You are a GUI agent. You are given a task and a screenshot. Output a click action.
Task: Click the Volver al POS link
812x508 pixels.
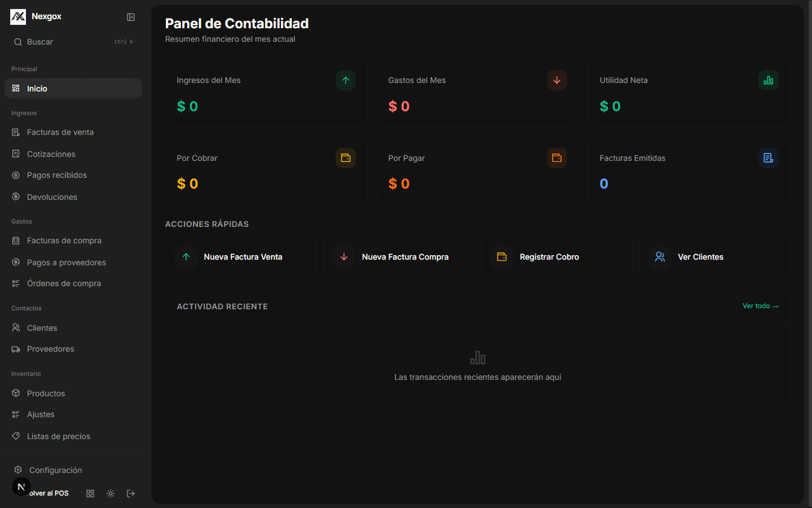tap(48, 493)
